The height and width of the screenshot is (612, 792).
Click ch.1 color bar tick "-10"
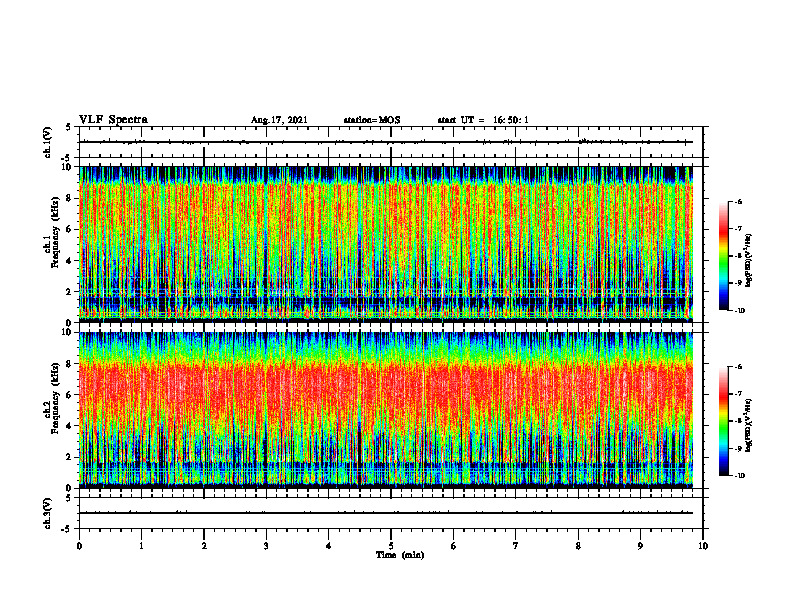[x=739, y=311]
